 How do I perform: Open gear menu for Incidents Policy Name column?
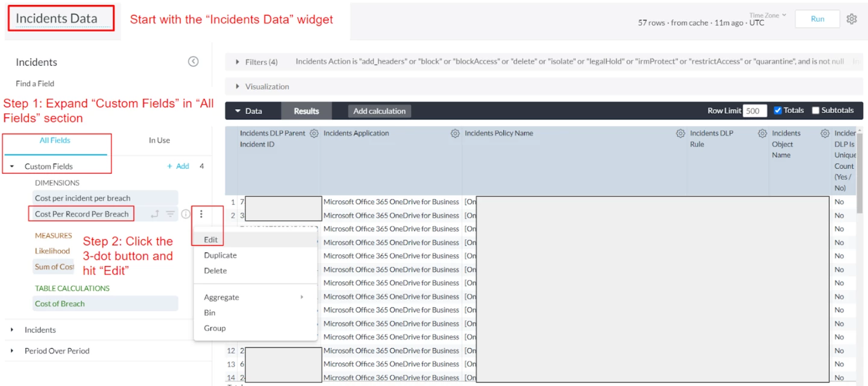click(680, 133)
